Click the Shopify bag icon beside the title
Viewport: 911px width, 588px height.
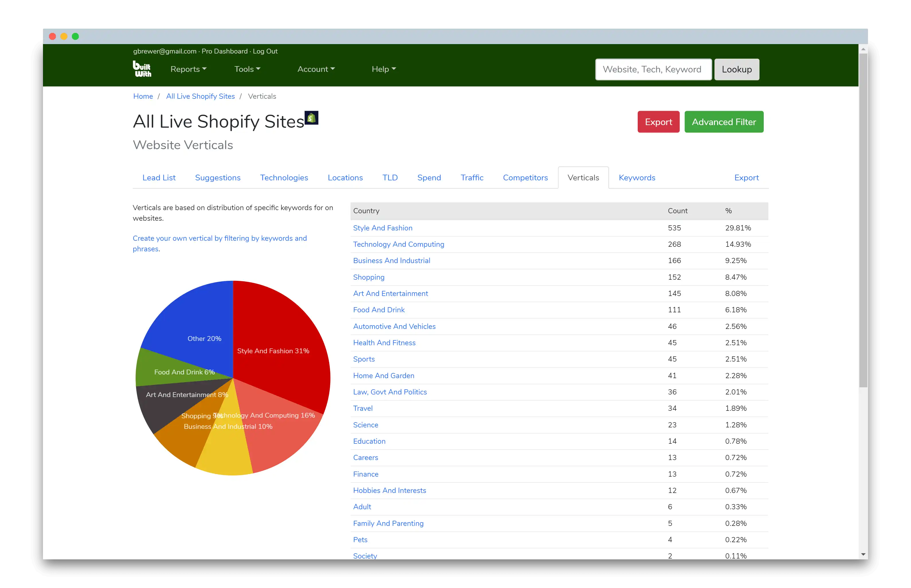tap(311, 118)
